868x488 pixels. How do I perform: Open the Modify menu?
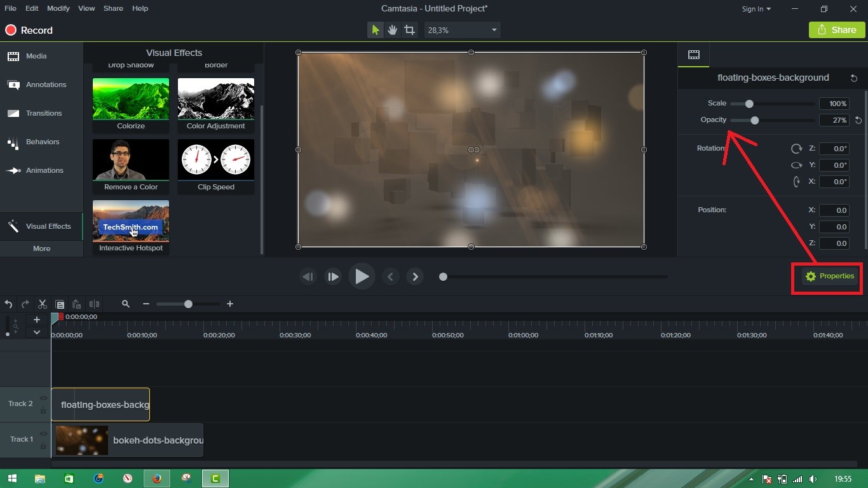[58, 8]
